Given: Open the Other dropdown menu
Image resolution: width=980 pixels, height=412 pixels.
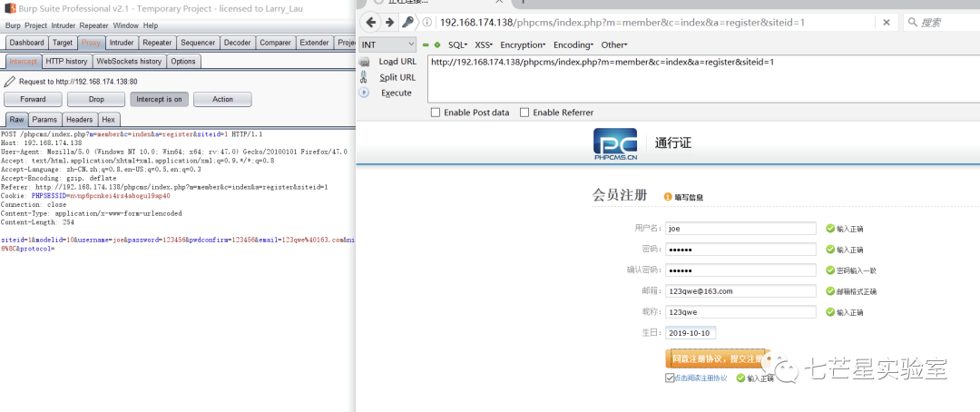Looking at the screenshot, I should point(613,45).
